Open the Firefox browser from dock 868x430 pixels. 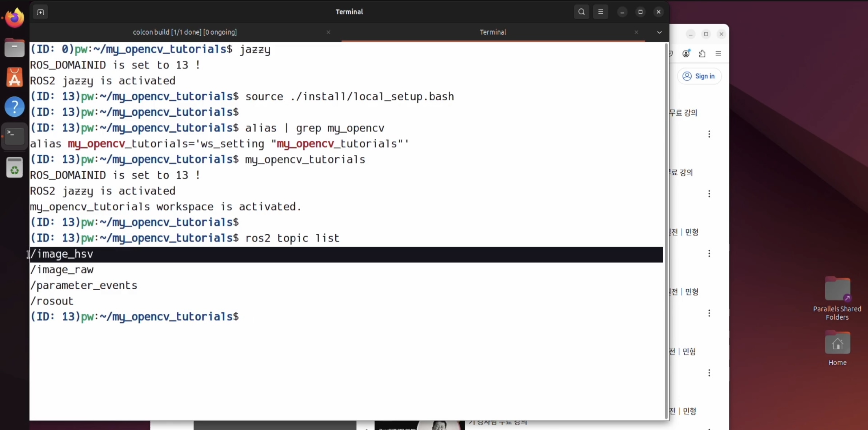click(15, 17)
